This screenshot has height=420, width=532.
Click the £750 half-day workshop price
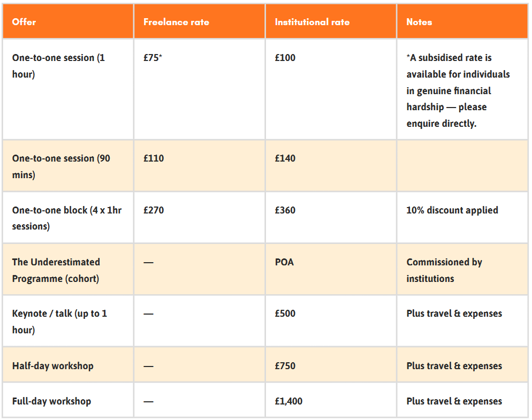[x=285, y=366]
